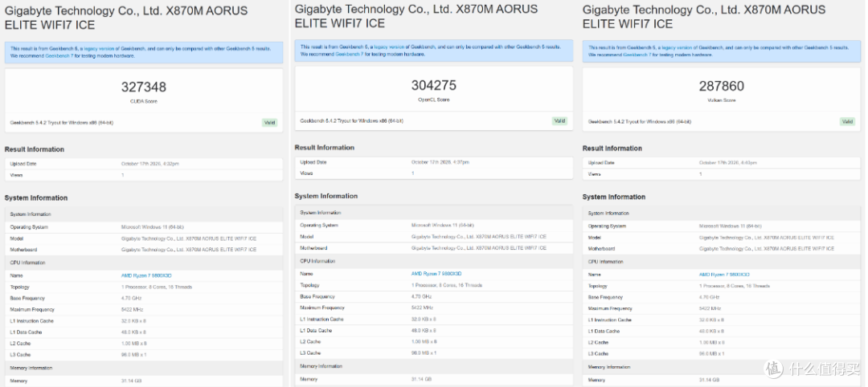Click the bold 'System Information' heading in OpenCL panel
The height and width of the screenshot is (387, 868).
coord(326,196)
